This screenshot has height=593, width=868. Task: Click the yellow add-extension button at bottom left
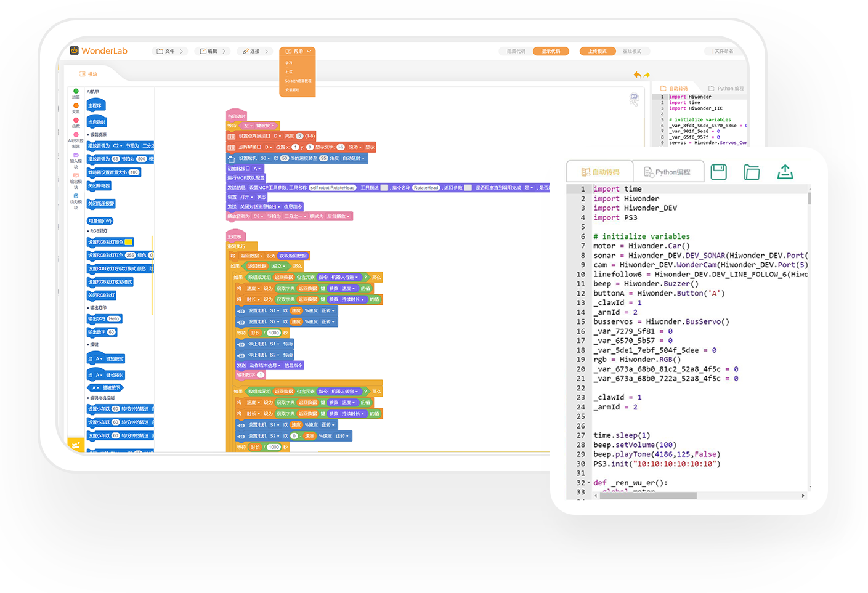click(x=75, y=444)
